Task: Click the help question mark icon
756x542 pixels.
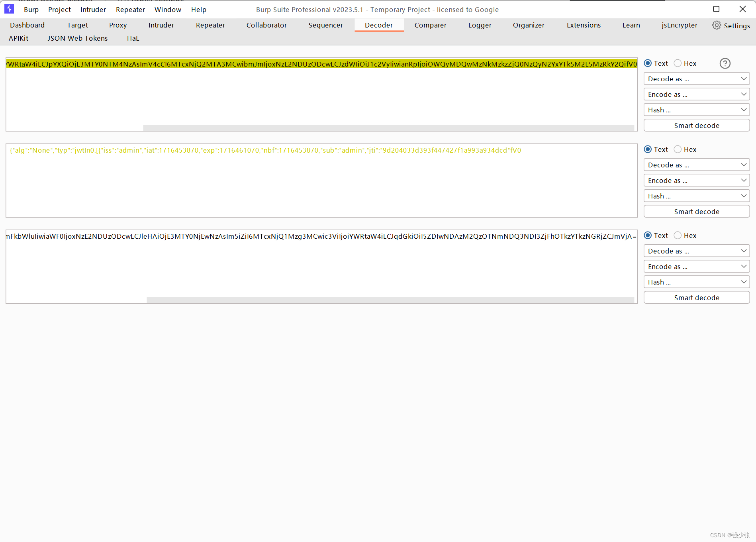Action: pos(725,63)
